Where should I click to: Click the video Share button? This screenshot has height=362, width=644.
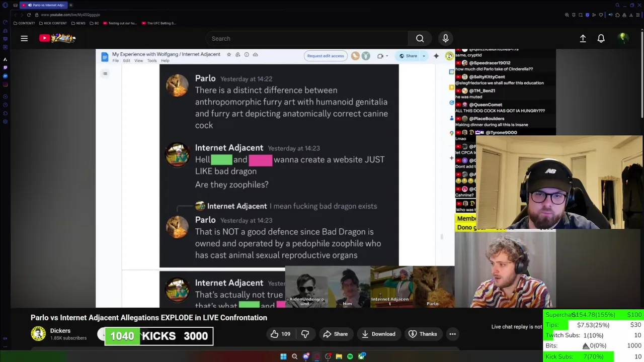click(x=335, y=334)
